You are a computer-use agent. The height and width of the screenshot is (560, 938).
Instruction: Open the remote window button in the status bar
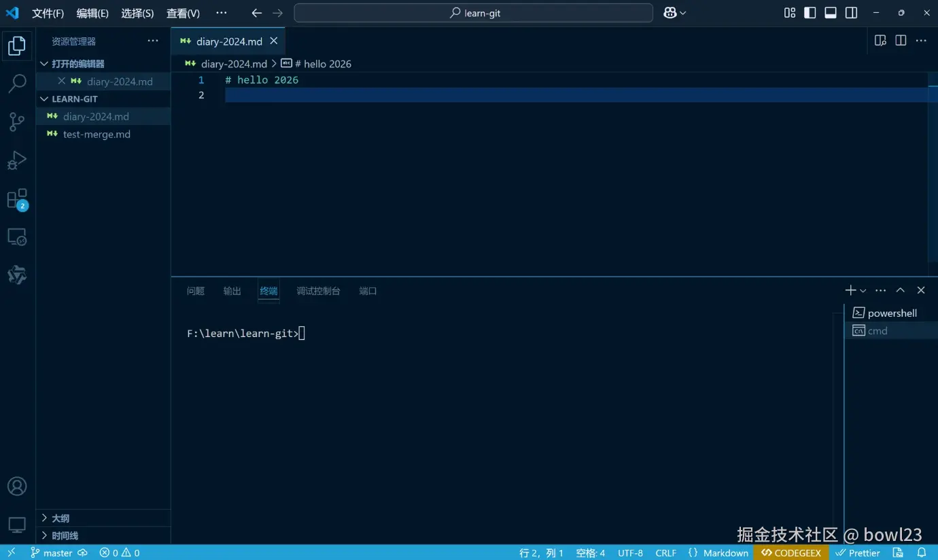point(12,553)
